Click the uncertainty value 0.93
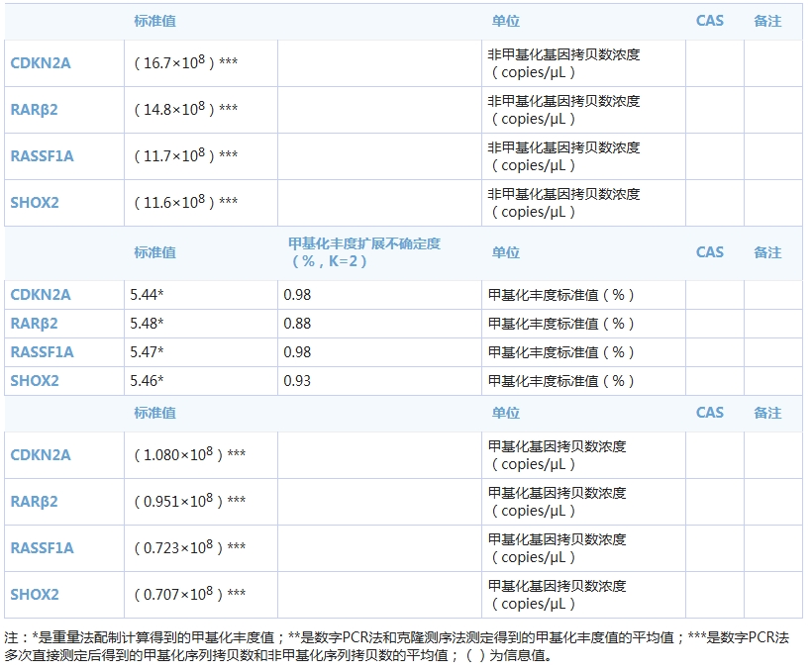Image resolution: width=812 pixels, height=672 pixels. [297, 381]
